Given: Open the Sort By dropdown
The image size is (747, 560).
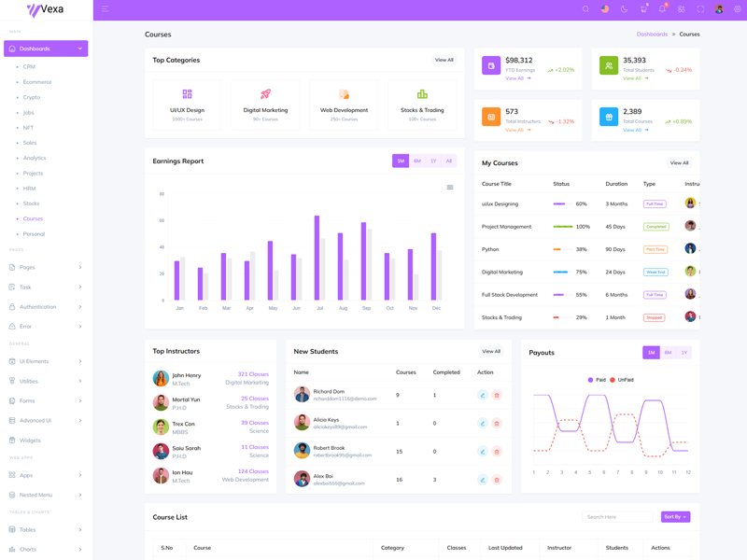Looking at the screenshot, I should [675, 517].
